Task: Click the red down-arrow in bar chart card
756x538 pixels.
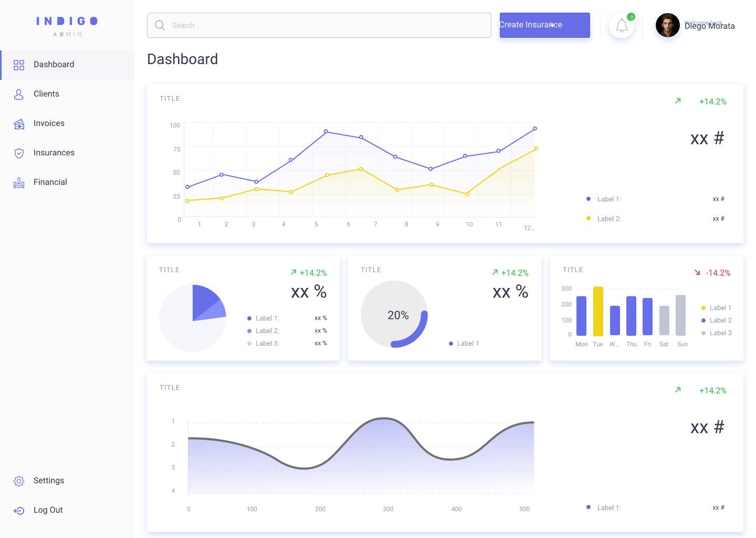Action: (697, 272)
